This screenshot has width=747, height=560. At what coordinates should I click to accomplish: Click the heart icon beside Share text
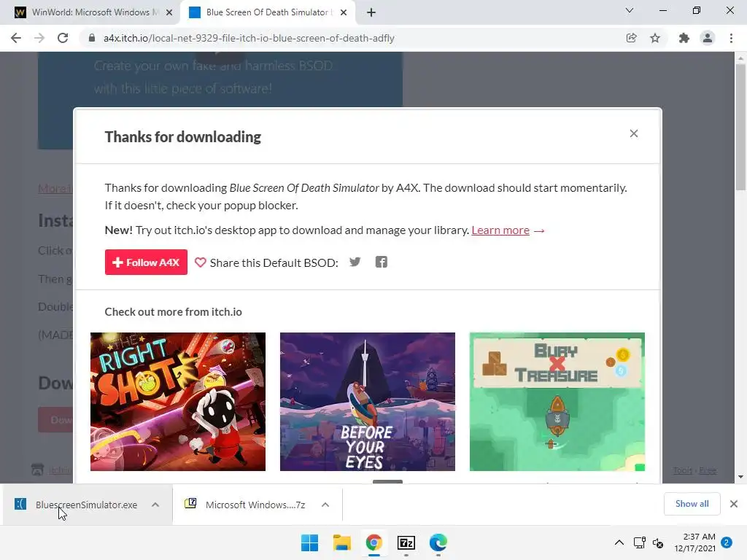[200, 262]
